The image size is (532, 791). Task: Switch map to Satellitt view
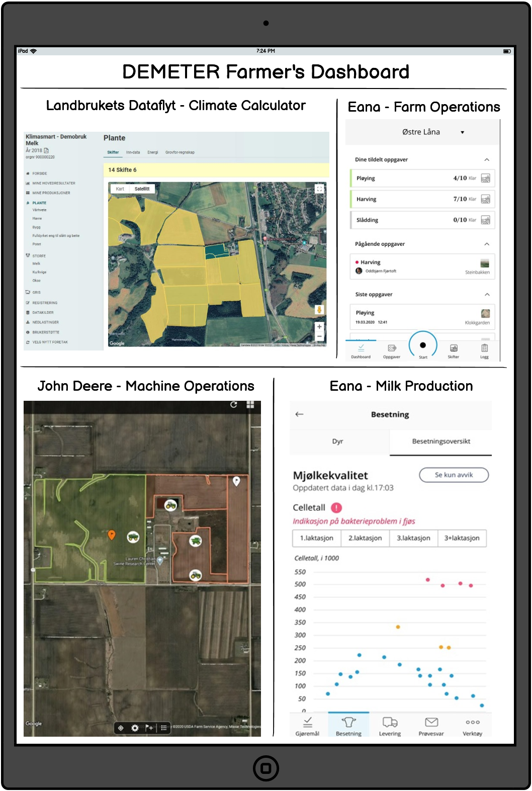[142, 189]
